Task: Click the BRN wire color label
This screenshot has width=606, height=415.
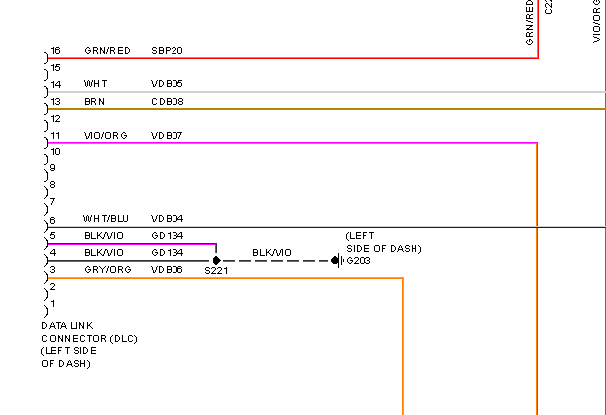Action: pos(94,102)
